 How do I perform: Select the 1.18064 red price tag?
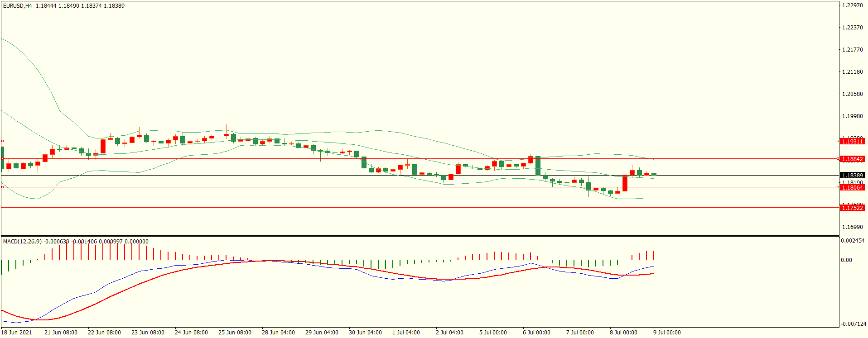(x=852, y=188)
